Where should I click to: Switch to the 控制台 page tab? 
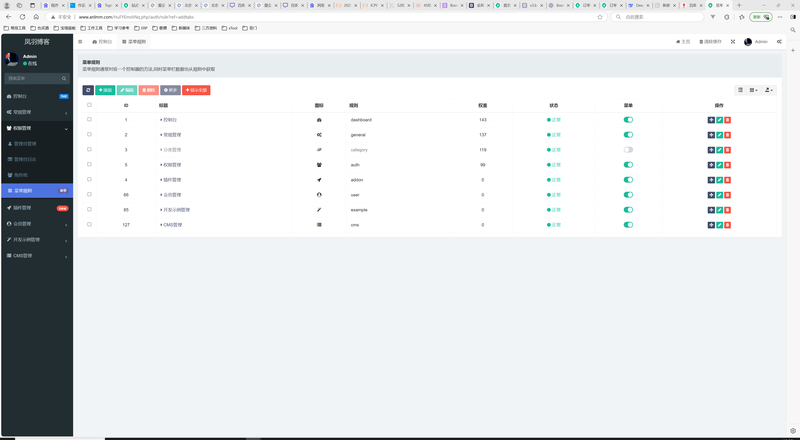tap(102, 42)
